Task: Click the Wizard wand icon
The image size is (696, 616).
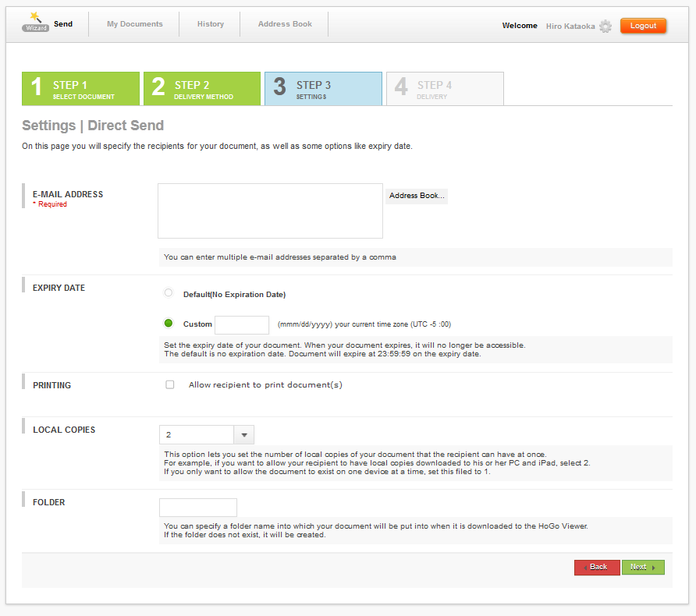Action: click(x=35, y=22)
